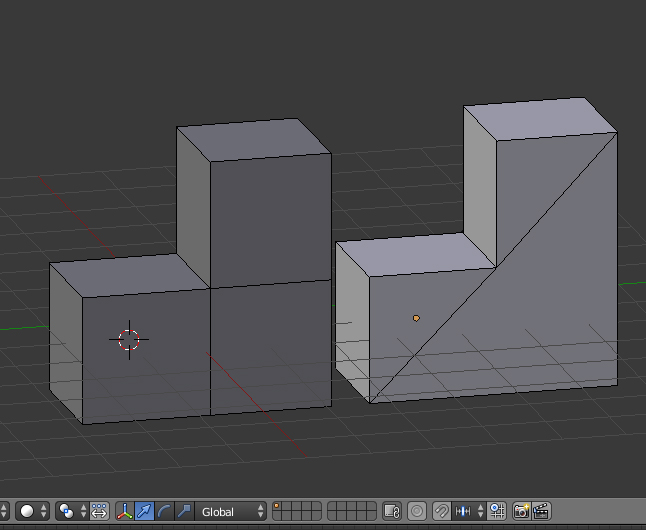Enable the scale manipulator icon
Viewport: 646px width, 530px height.
[184, 511]
